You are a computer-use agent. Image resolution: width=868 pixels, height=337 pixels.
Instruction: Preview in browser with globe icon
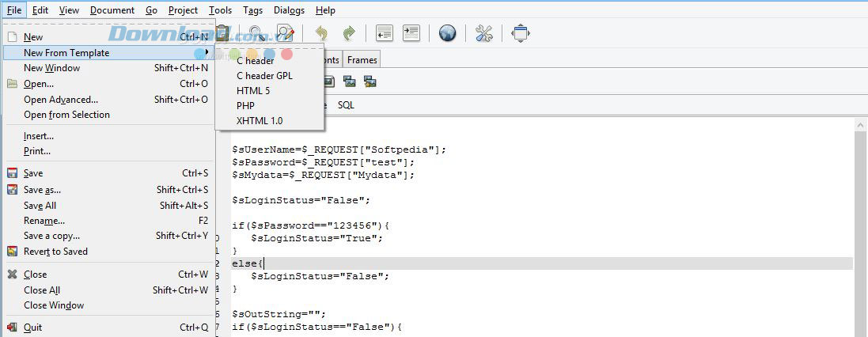[448, 33]
